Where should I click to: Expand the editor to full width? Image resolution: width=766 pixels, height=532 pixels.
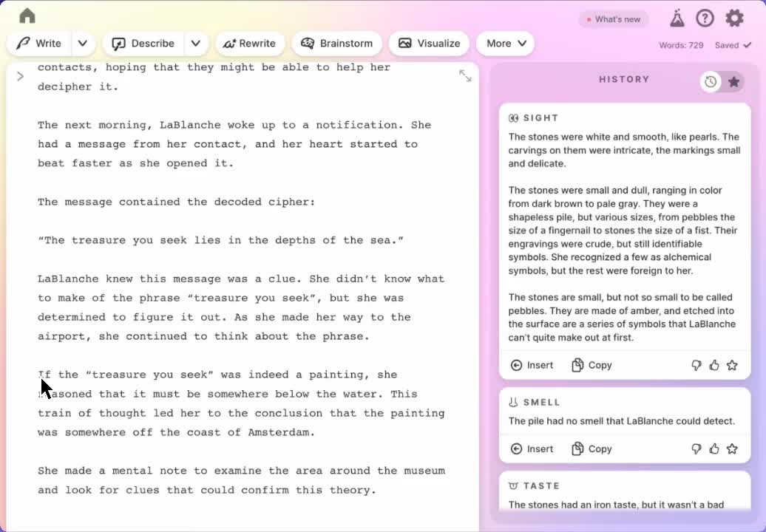(465, 75)
